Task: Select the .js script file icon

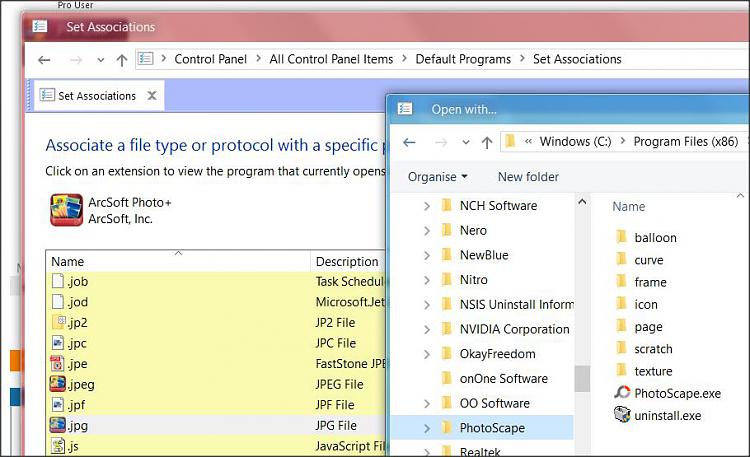Action: click(58, 446)
